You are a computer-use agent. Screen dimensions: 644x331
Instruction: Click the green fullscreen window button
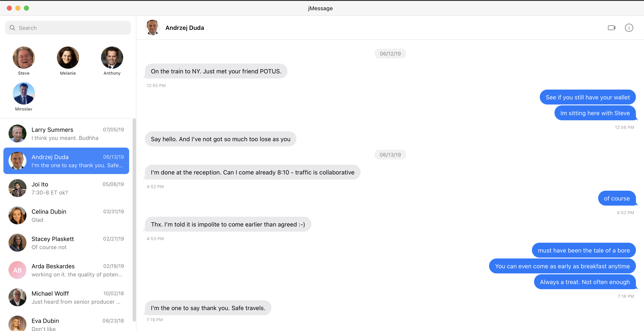tap(26, 8)
